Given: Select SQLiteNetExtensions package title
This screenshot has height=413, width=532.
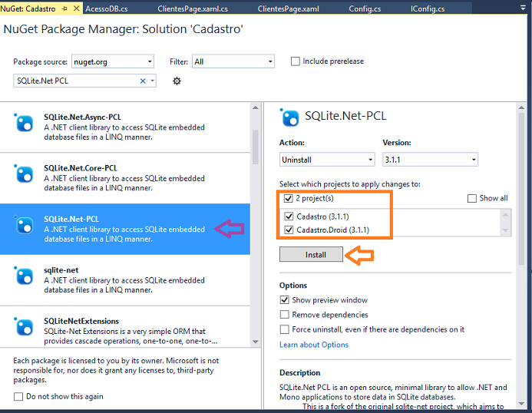Looking at the screenshot, I should pos(81,321).
